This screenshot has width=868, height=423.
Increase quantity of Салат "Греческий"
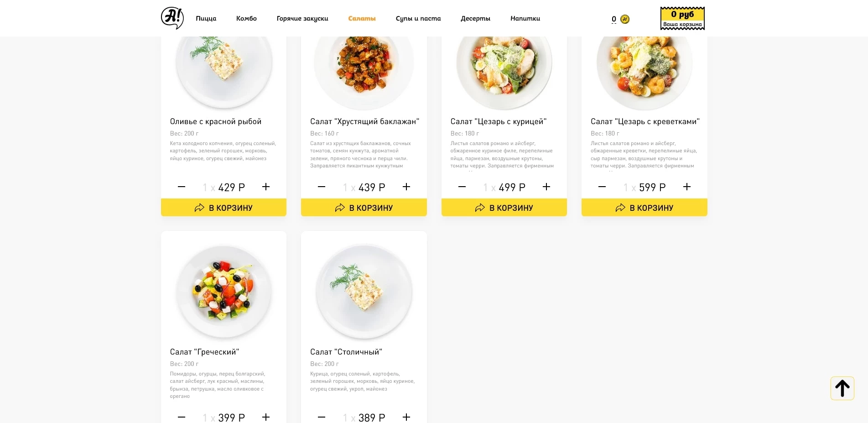pyautogui.click(x=266, y=417)
